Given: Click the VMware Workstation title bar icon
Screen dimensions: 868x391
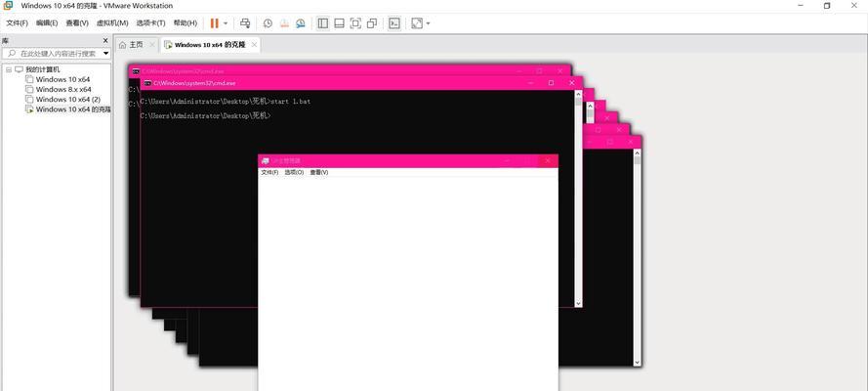Looking at the screenshot, I should pos(8,6).
